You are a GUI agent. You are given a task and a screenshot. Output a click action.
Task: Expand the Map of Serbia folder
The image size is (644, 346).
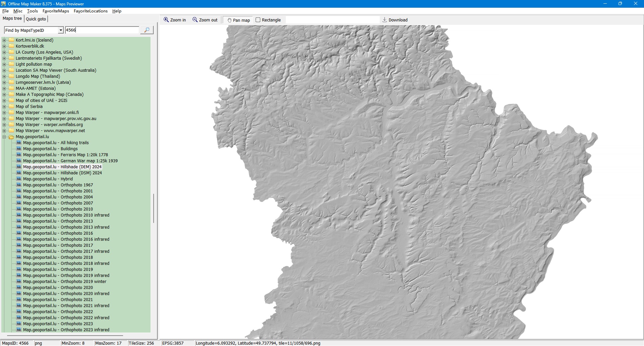4,107
